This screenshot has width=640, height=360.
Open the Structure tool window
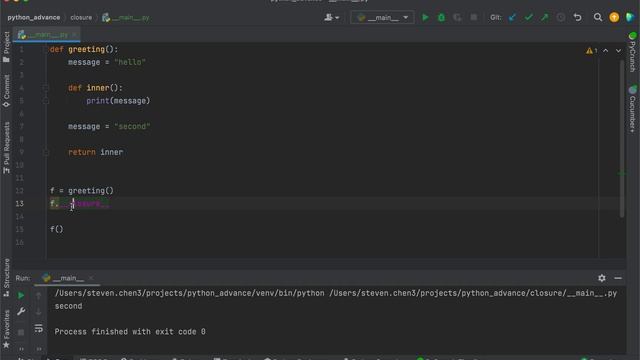click(x=6, y=277)
